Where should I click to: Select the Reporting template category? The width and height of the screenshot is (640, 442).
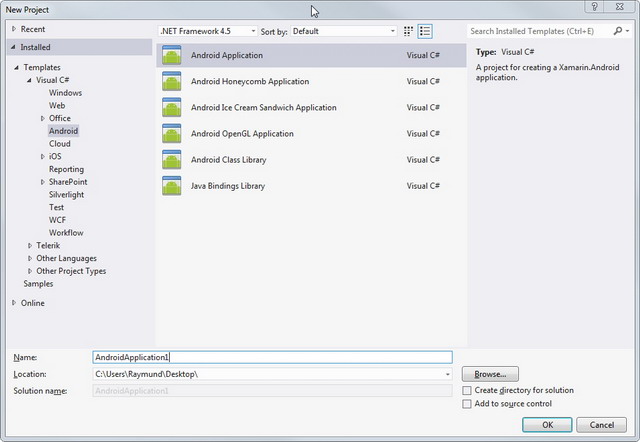coord(66,169)
